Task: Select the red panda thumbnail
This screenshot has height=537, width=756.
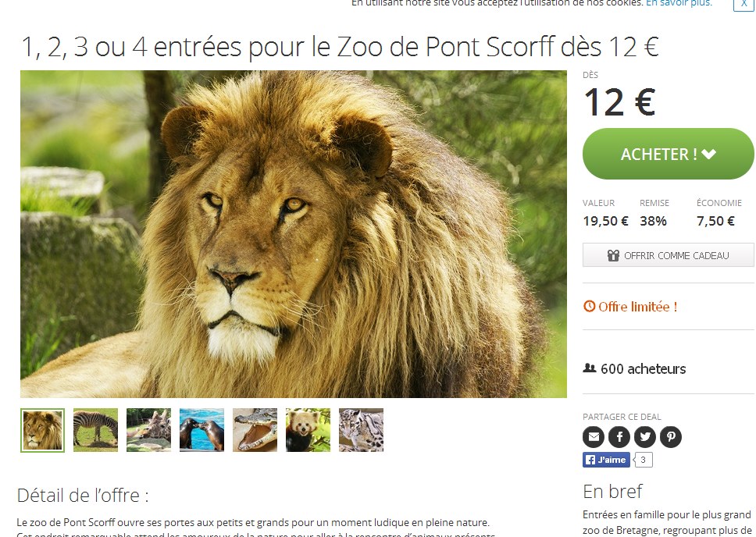Action: click(x=308, y=430)
